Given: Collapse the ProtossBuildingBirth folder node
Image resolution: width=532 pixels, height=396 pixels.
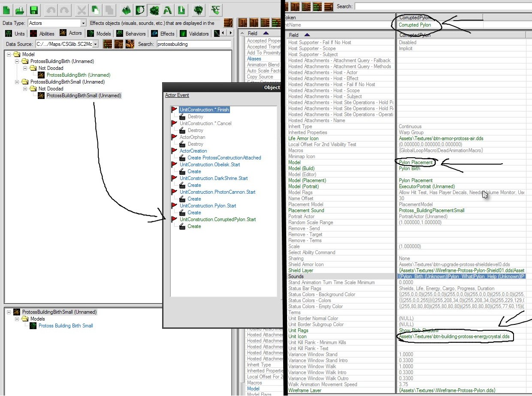Looking at the screenshot, I should coord(18,61).
